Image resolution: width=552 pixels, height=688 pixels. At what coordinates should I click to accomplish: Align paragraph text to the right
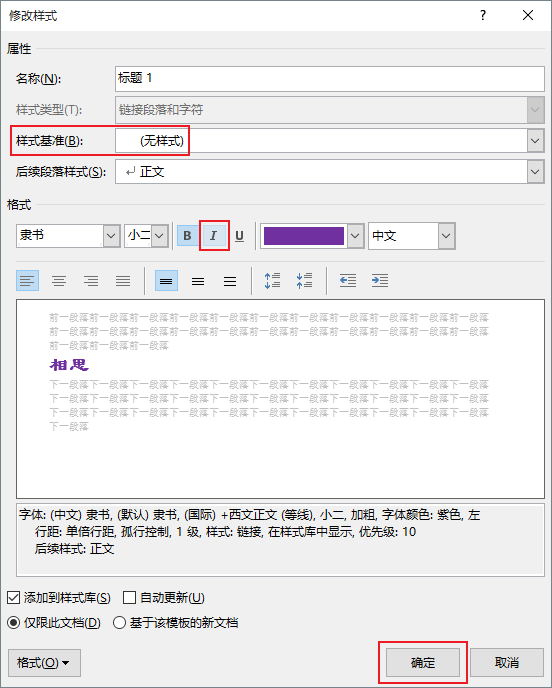pos(91,280)
